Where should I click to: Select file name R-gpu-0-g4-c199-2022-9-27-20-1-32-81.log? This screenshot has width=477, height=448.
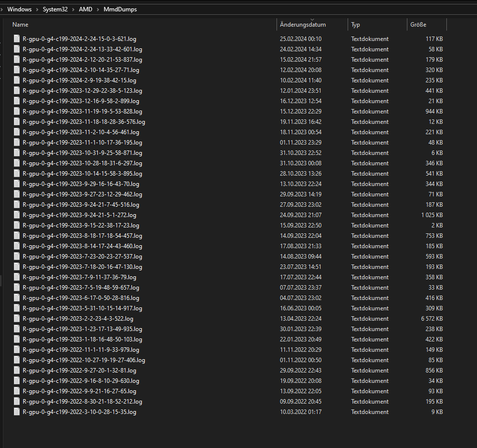point(79,371)
